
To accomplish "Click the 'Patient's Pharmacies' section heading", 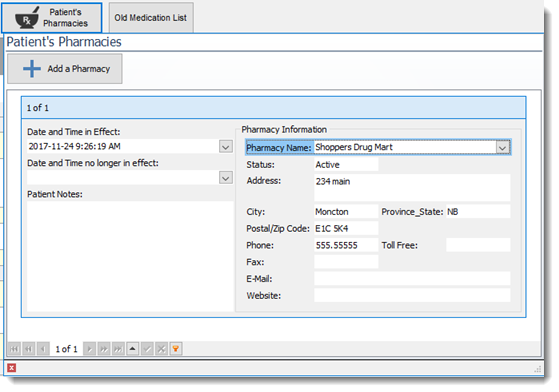I will (64, 42).
